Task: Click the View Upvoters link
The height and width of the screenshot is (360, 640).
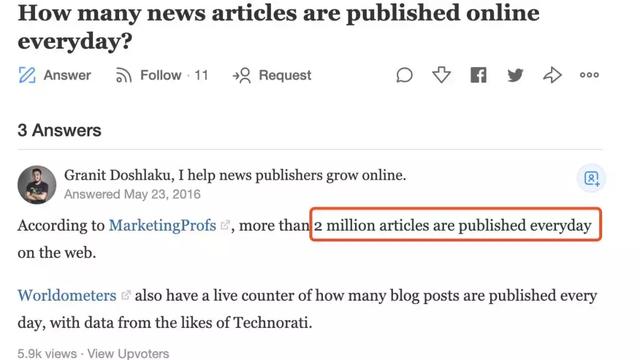Action: pos(128,353)
